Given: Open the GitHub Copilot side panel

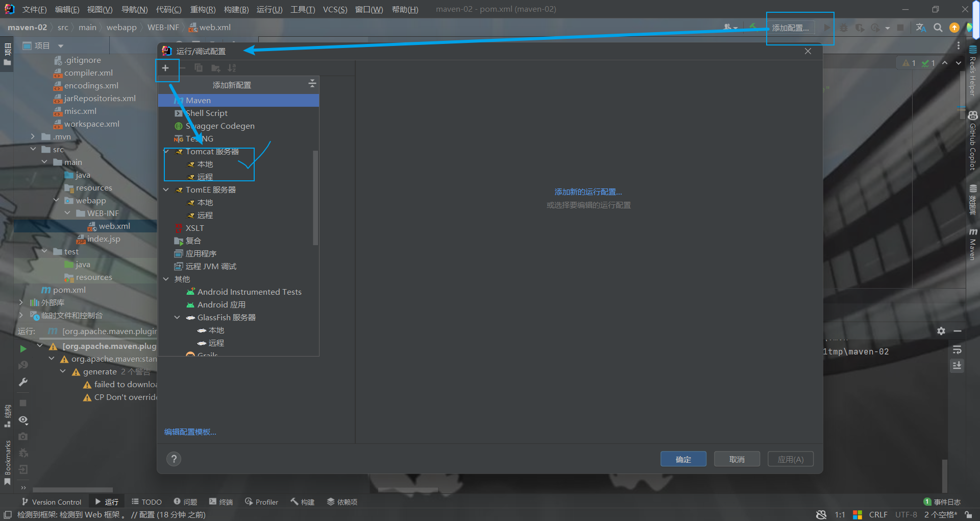Looking at the screenshot, I should tap(973, 140).
